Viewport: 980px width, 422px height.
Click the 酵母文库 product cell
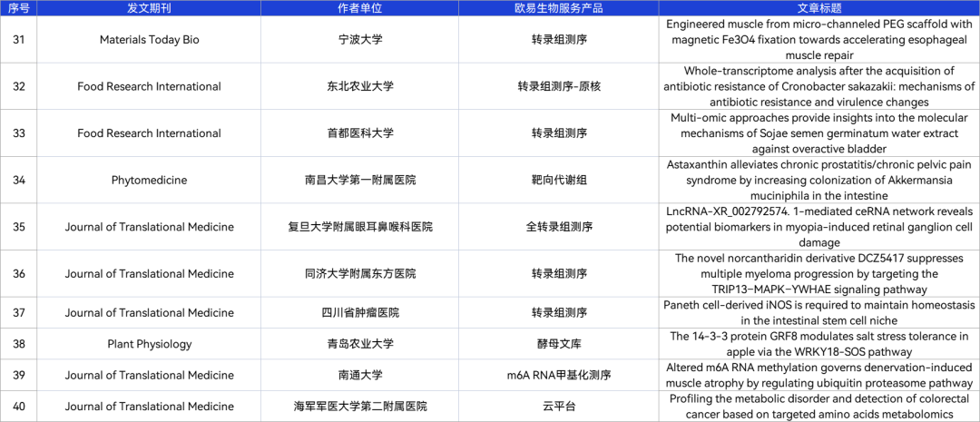coord(559,344)
